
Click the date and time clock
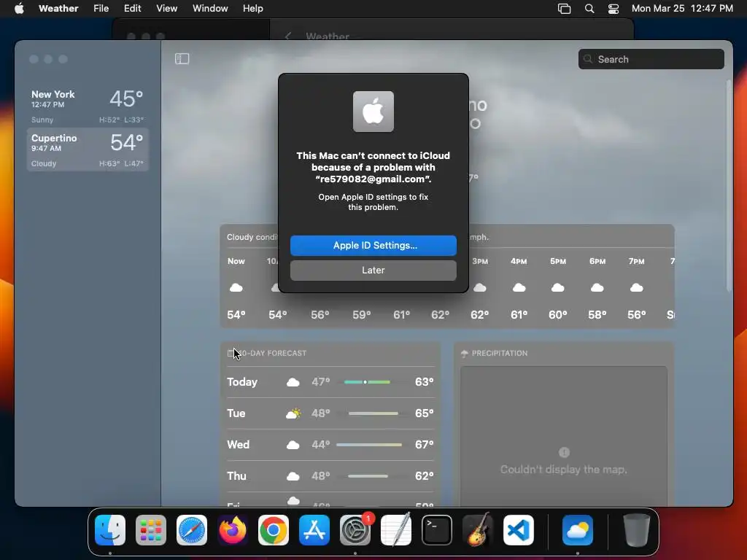click(682, 8)
